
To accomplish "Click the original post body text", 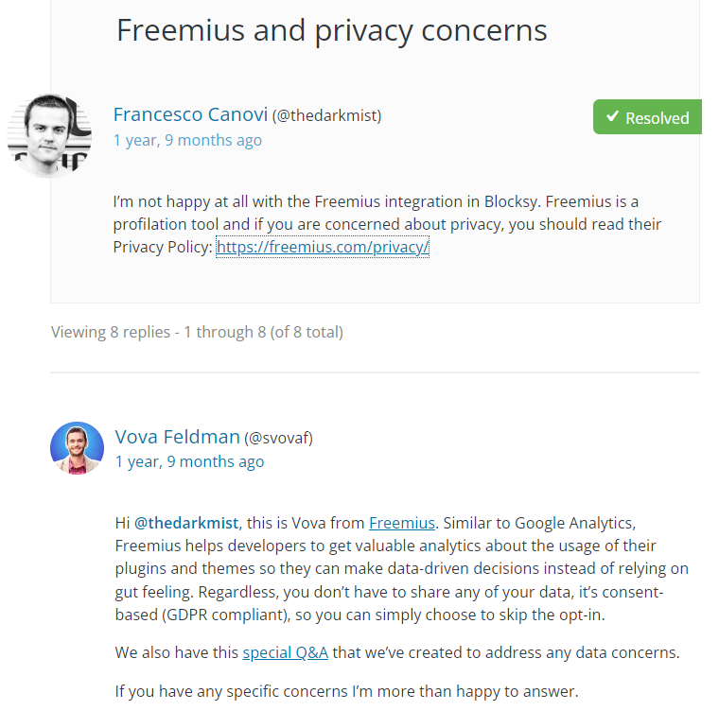I will (387, 224).
